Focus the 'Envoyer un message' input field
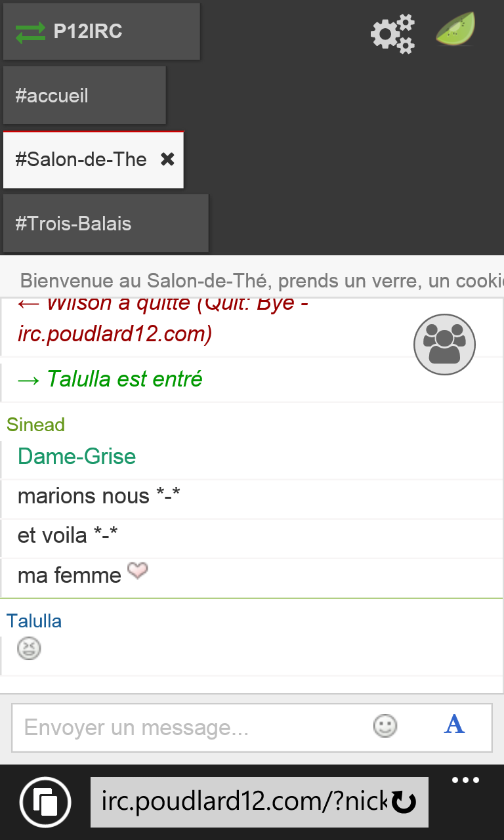 [x=190, y=727]
